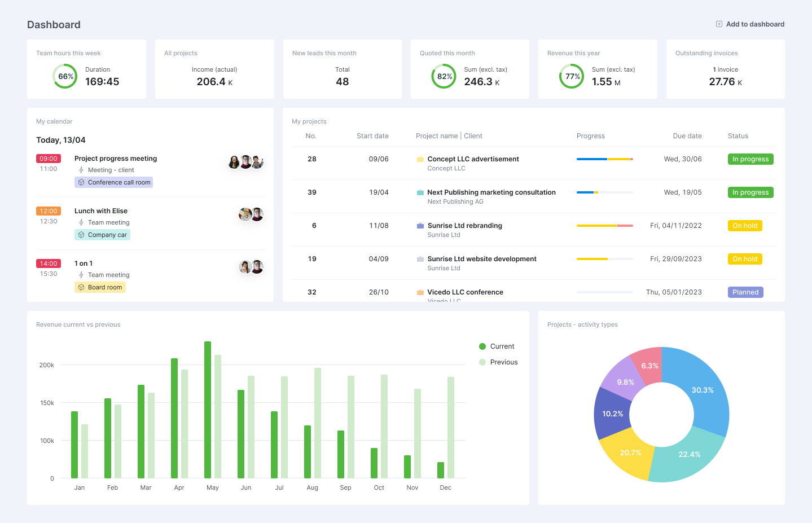
Task: Click the plus icon next to Add to dashboard
Action: click(719, 24)
